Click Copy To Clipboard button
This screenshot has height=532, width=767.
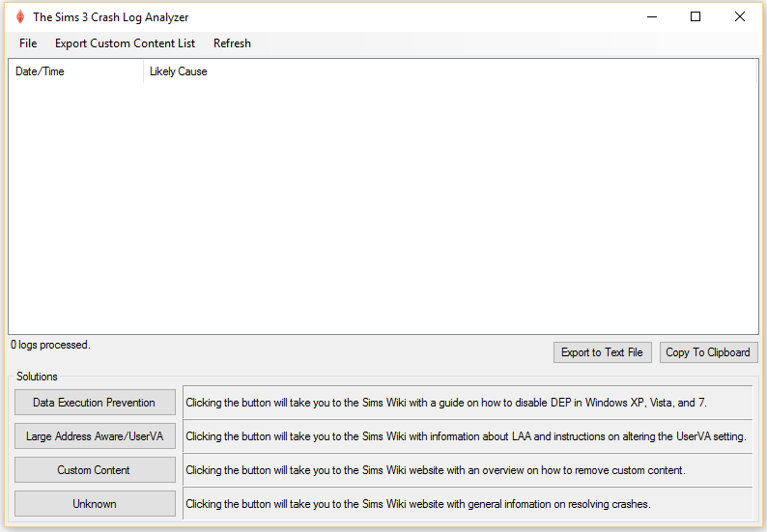(x=708, y=352)
